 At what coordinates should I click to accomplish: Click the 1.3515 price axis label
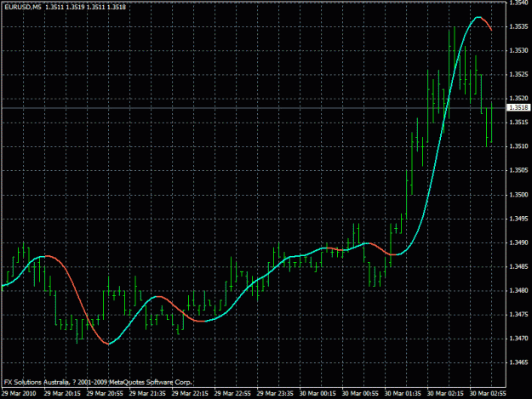click(x=519, y=122)
